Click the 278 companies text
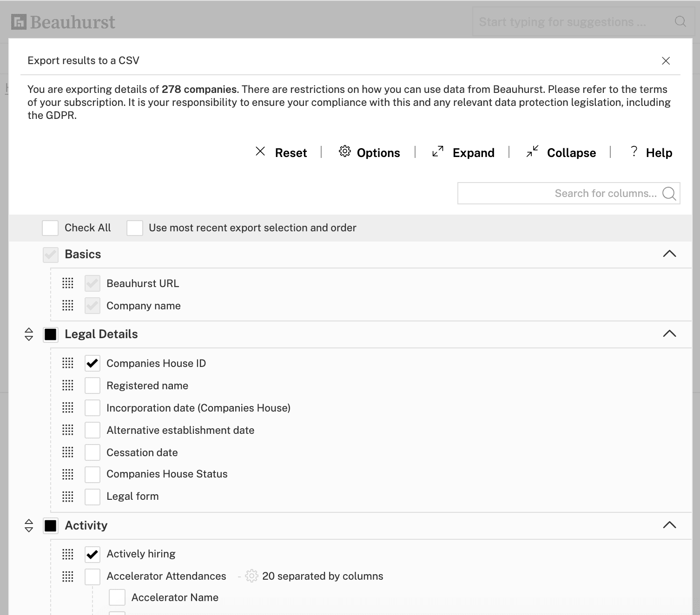This screenshot has height=615, width=700. tap(199, 89)
